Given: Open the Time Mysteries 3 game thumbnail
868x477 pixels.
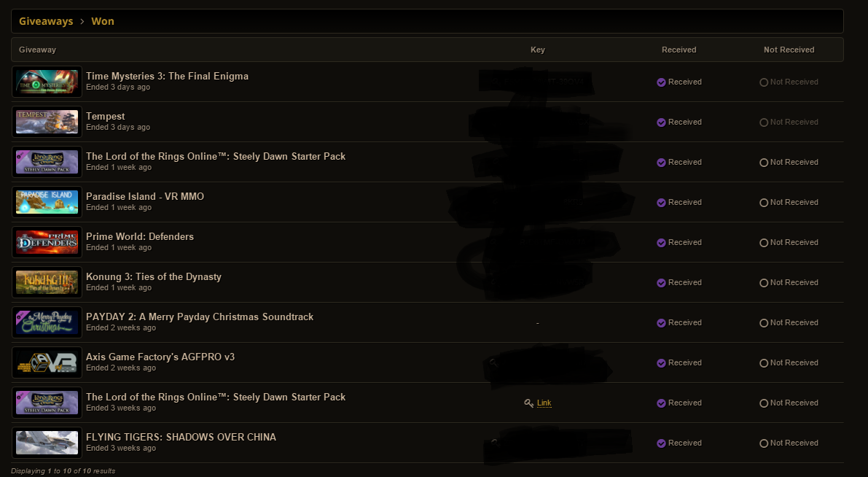Looking at the screenshot, I should point(47,82).
